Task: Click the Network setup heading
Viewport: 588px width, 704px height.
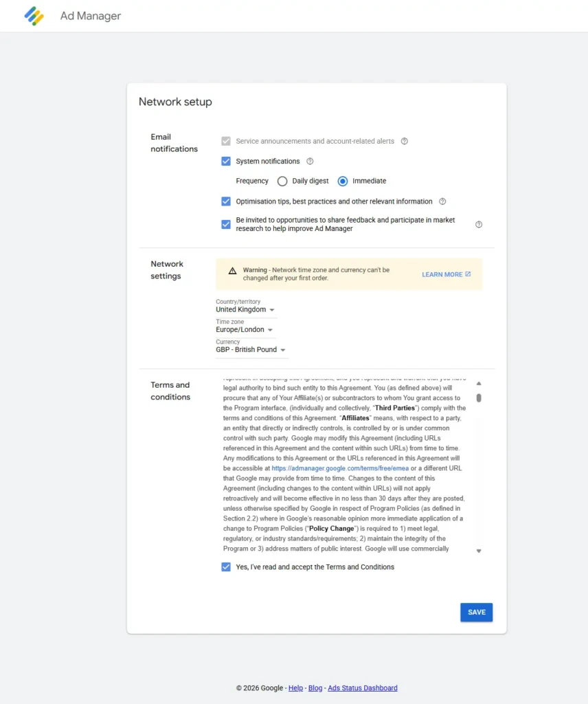Action: pos(175,102)
